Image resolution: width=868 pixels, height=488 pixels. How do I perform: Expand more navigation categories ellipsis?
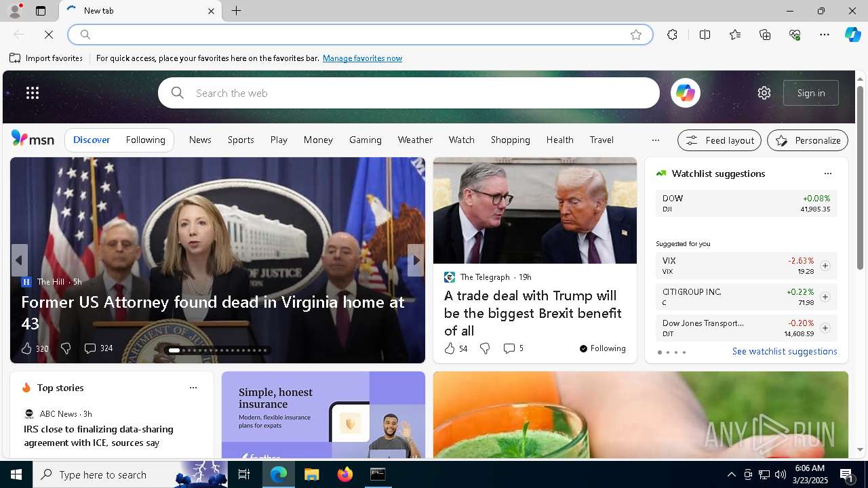pyautogui.click(x=655, y=140)
